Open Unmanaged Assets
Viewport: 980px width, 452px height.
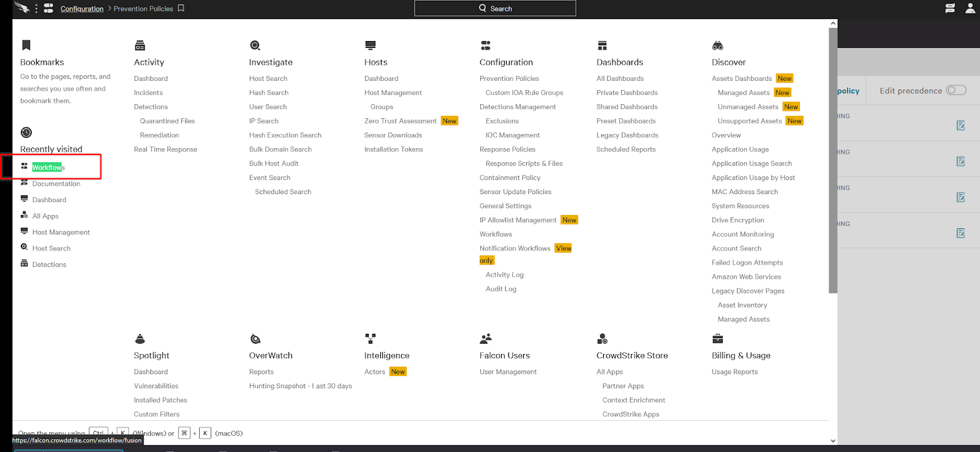pos(748,107)
